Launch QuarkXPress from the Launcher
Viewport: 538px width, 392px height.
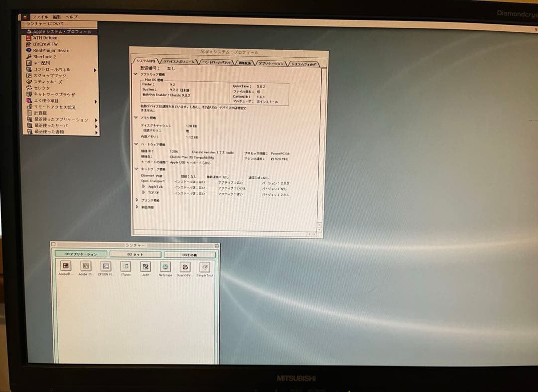pos(185,269)
